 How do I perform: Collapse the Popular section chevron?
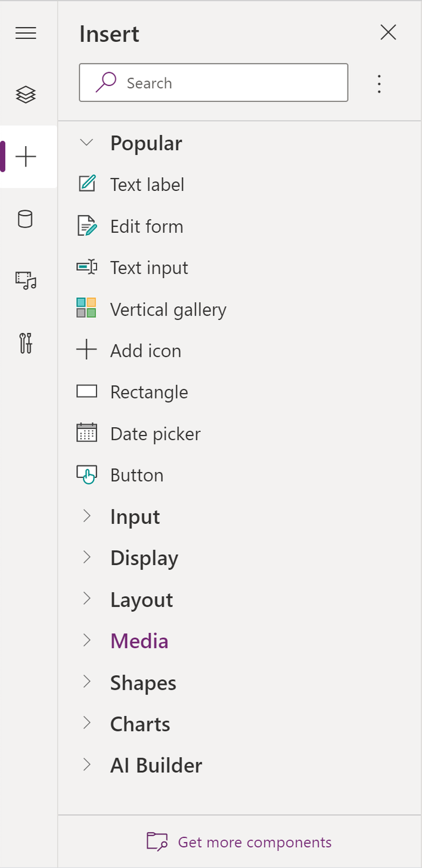click(87, 143)
